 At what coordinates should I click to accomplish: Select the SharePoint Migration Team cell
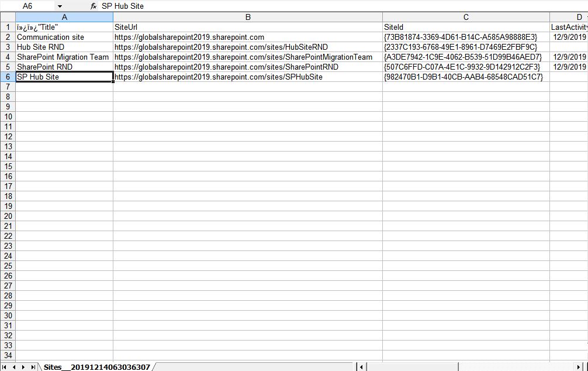[x=64, y=57]
